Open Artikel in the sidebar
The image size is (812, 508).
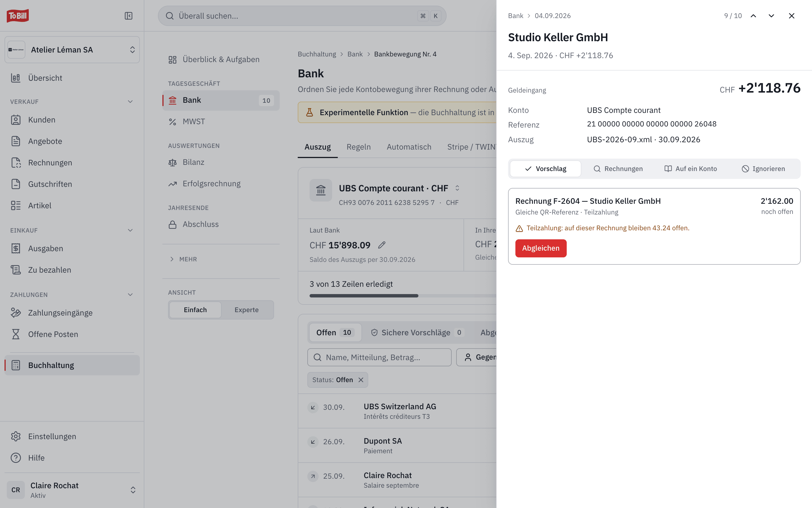pos(72,205)
